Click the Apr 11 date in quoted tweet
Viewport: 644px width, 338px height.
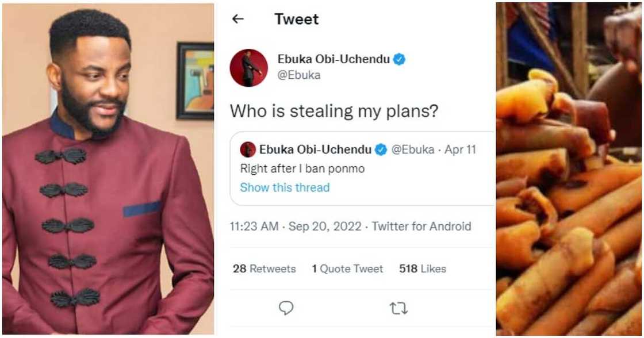(460, 150)
